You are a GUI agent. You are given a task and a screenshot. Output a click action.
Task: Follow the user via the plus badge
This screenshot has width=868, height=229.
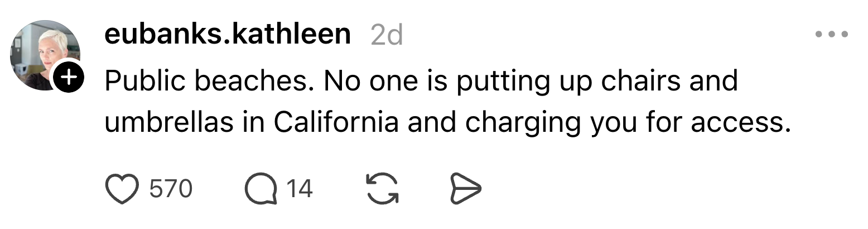click(x=68, y=78)
